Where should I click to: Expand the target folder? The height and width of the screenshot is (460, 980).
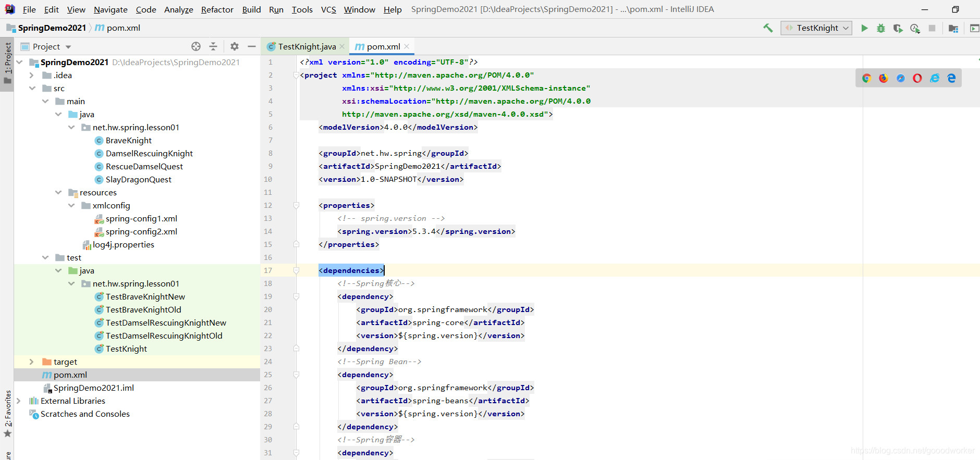tap(31, 362)
